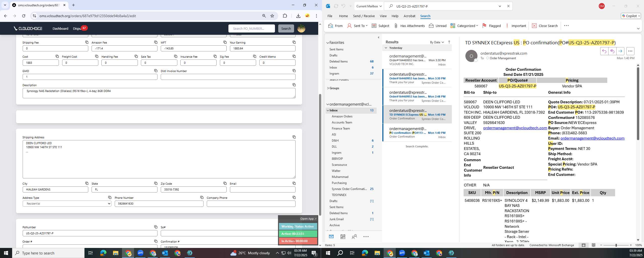Open Outlook People view icon
The height and width of the screenshot is (258, 644).
354,237
